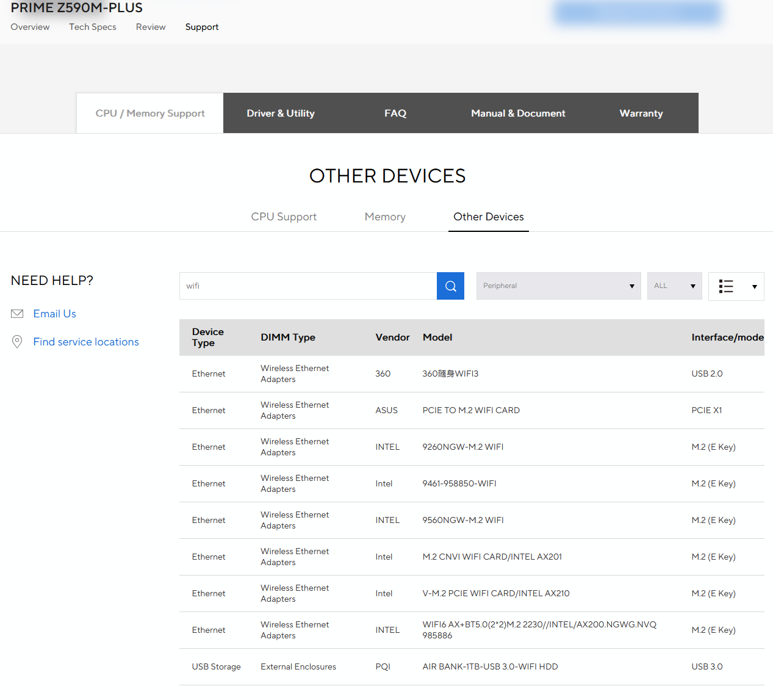Go to the Warranty tab
Image resolution: width=773 pixels, height=700 pixels.
[x=641, y=114]
